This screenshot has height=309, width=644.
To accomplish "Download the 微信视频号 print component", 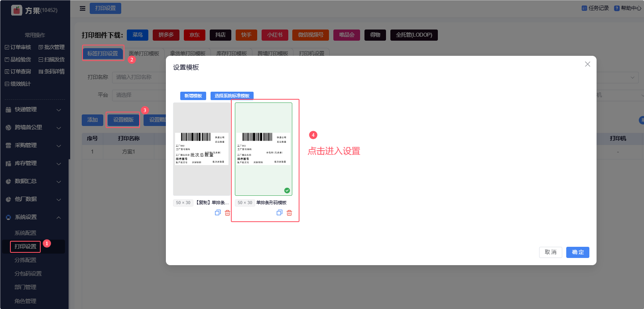I will pos(311,35).
